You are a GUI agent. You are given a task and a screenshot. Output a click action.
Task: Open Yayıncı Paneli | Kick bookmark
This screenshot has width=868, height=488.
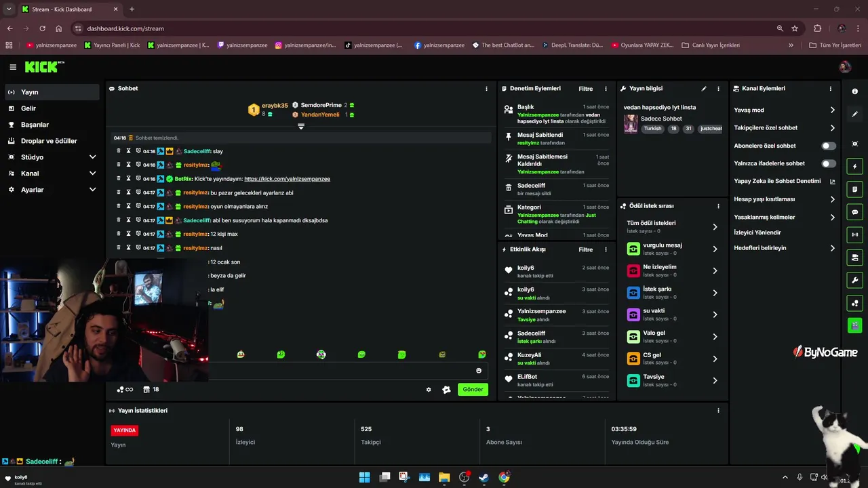click(x=112, y=45)
